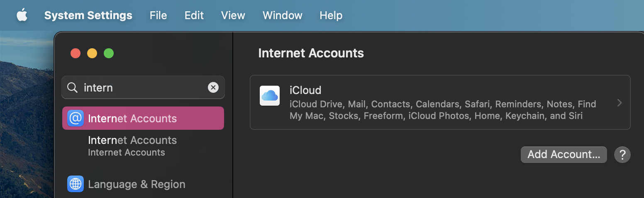This screenshot has width=644, height=198.
Task: Open the help question mark button
Action: (622, 154)
